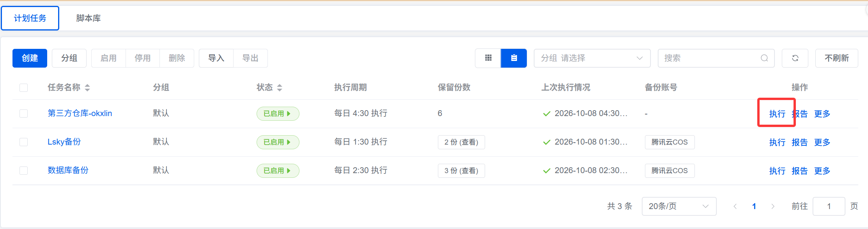Screen dimensions: 868x229
Task: Open 报告 for Lsky备份
Action: [x=800, y=142]
